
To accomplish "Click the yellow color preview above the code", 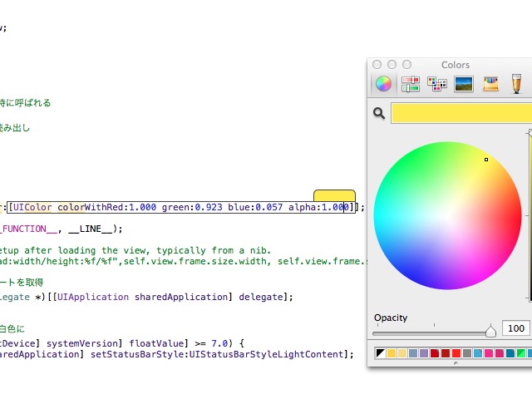I will point(334,196).
